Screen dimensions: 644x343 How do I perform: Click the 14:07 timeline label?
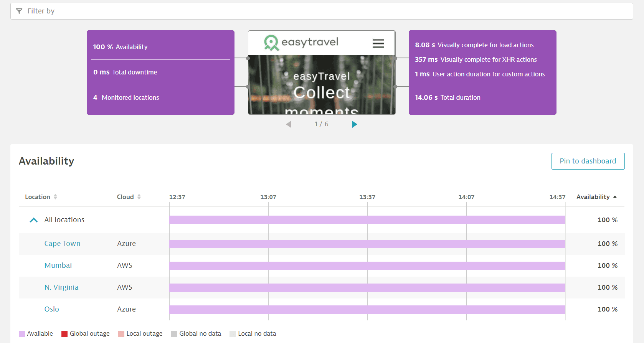click(x=466, y=197)
